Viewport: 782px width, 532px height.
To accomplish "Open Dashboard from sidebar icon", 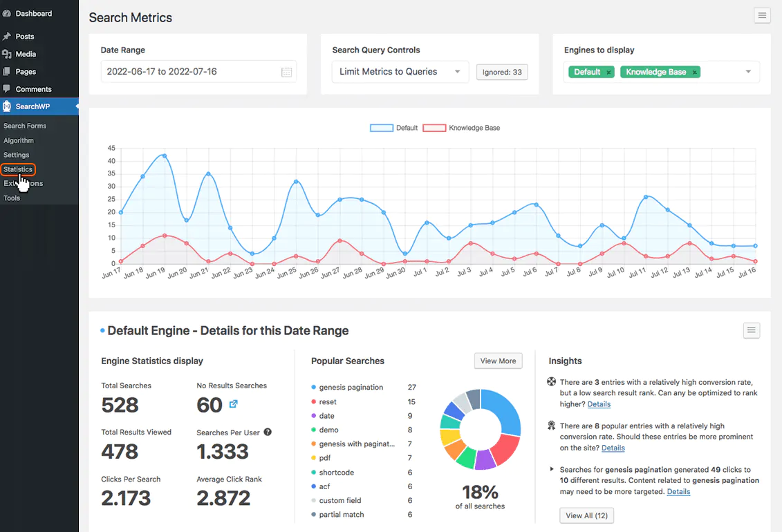I will pyautogui.click(x=7, y=13).
